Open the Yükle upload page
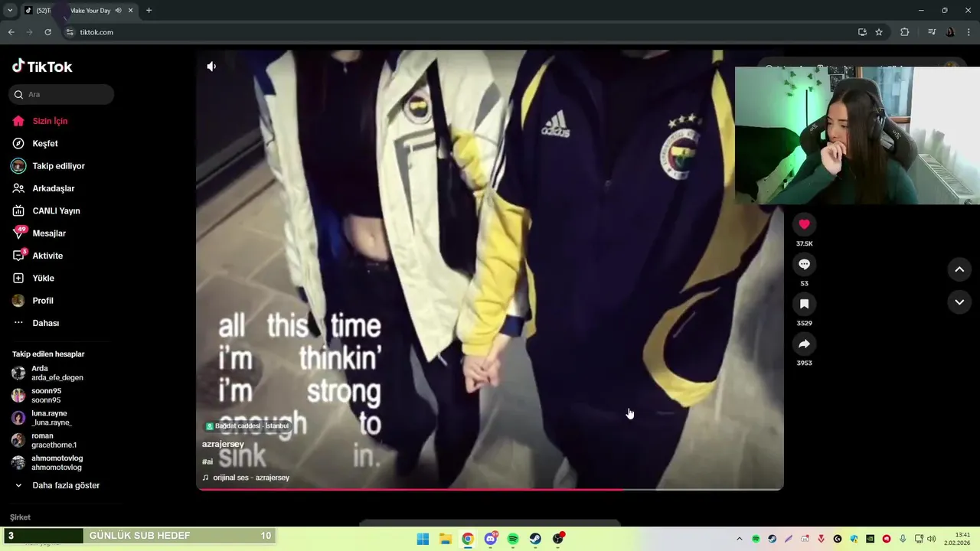980x551 pixels. [43, 278]
